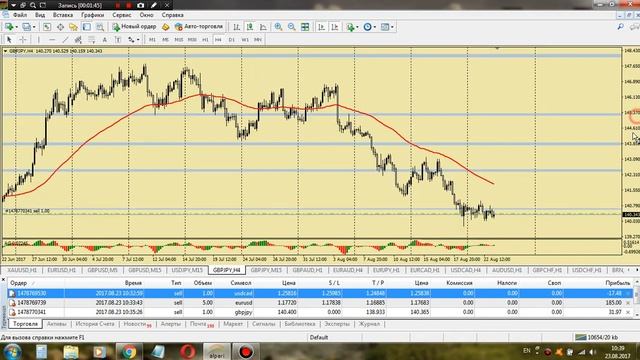Switch to the GBPAUD,H1 chart tab
The width and height of the screenshot is (640, 360).
pyautogui.click(x=307, y=270)
